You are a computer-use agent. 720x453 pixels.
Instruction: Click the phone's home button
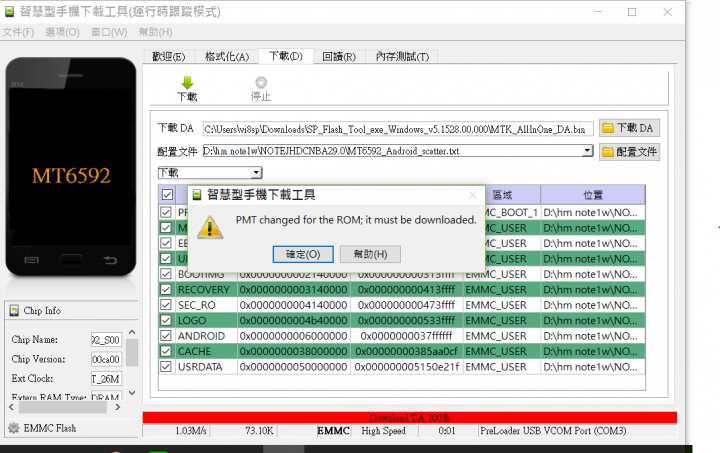click(x=71, y=260)
